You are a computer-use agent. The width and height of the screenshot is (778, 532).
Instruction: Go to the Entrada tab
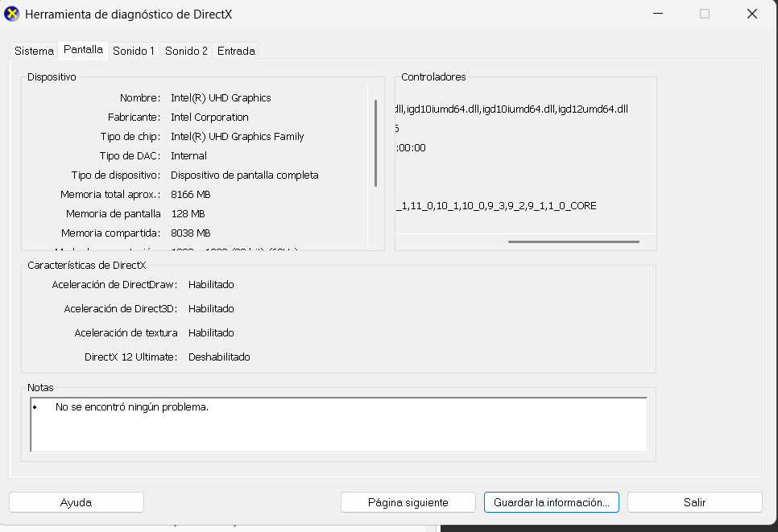pyautogui.click(x=236, y=51)
